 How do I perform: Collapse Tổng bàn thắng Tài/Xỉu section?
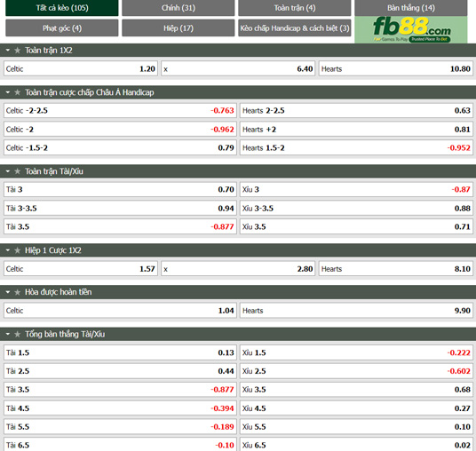pos(8,334)
